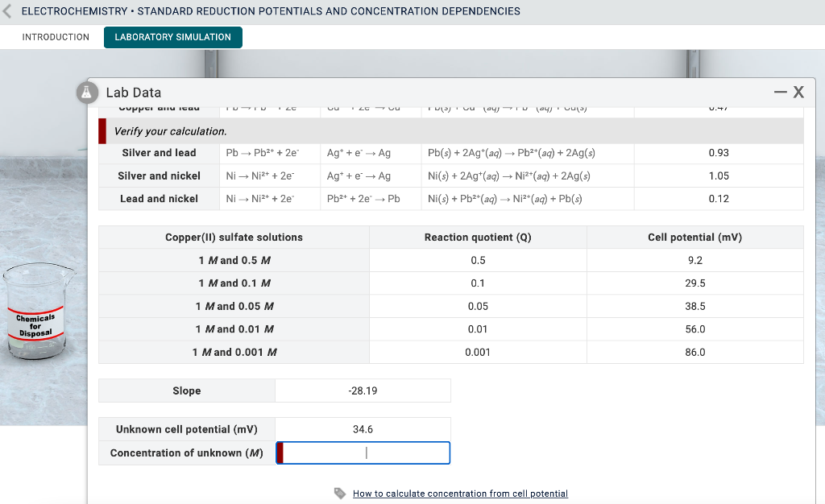Click 'Pb → Pb²⁺ + 2e⁻' oxidation cell

coord(270,153)
